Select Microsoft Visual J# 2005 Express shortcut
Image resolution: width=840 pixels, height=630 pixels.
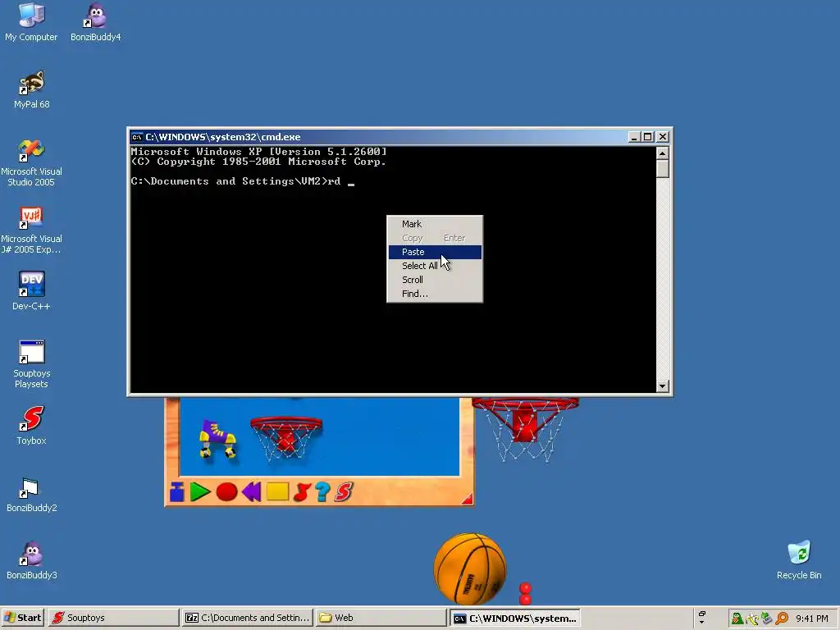tap(31, 230)
